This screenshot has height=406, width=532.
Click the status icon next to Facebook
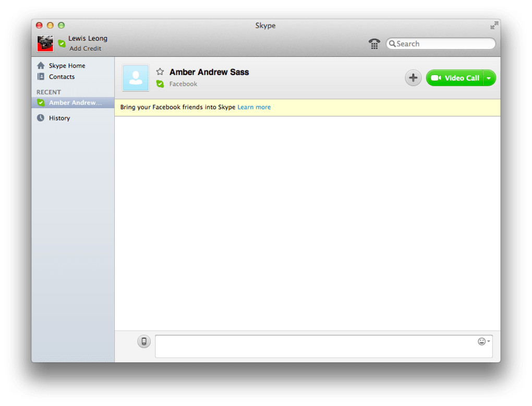160,84
